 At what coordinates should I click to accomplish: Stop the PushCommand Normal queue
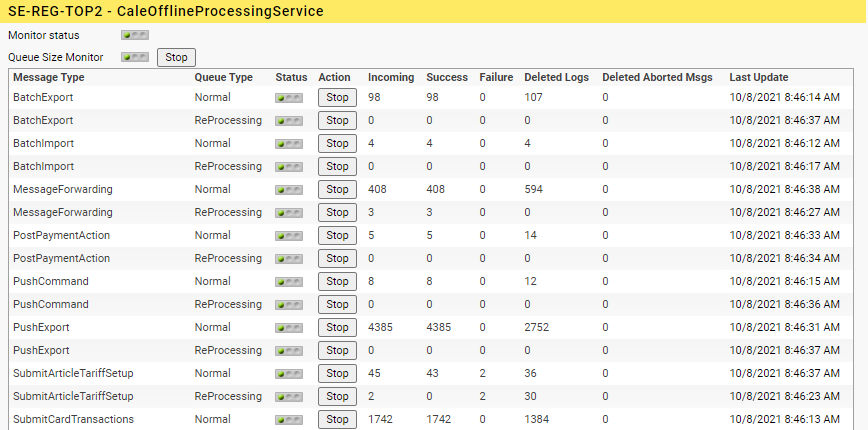click(x=337, y=282)
